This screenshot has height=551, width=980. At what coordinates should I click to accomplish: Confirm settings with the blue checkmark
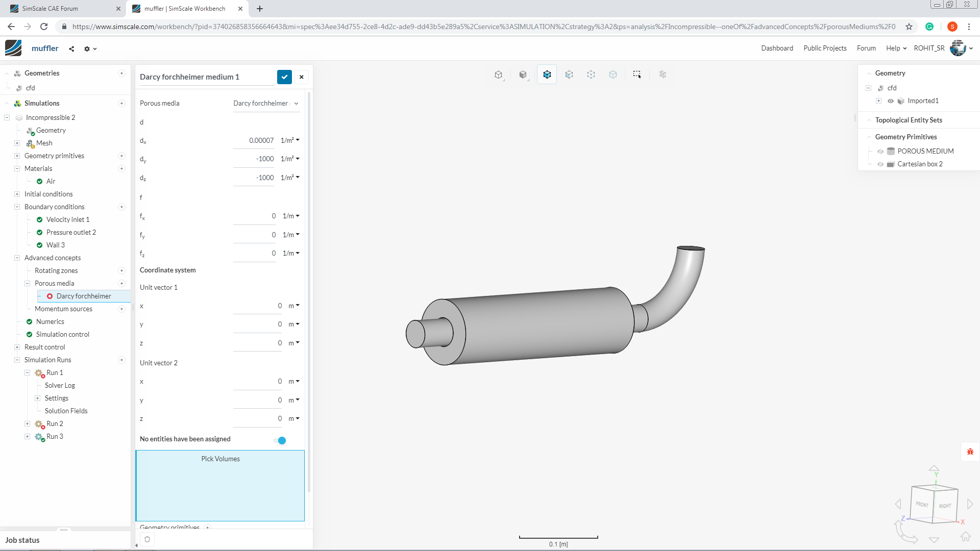point(284,77)
